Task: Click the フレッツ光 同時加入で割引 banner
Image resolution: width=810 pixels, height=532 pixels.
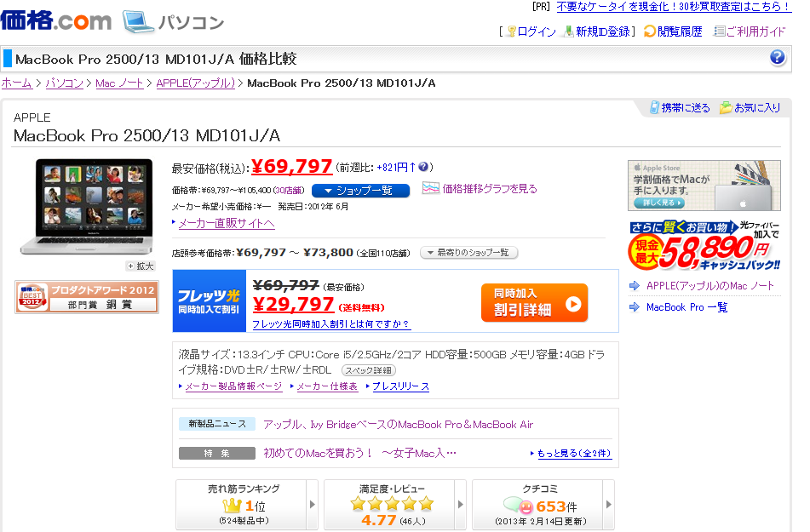Action: (x=210, y=301)
